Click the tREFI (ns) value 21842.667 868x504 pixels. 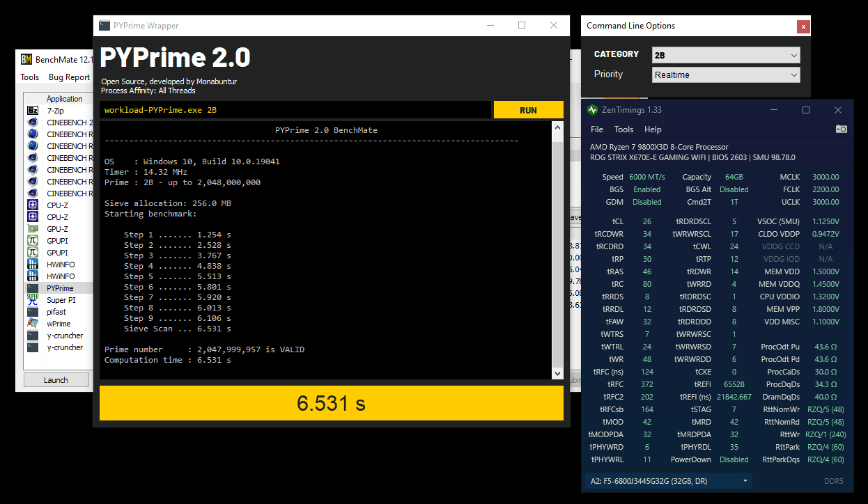734,397
